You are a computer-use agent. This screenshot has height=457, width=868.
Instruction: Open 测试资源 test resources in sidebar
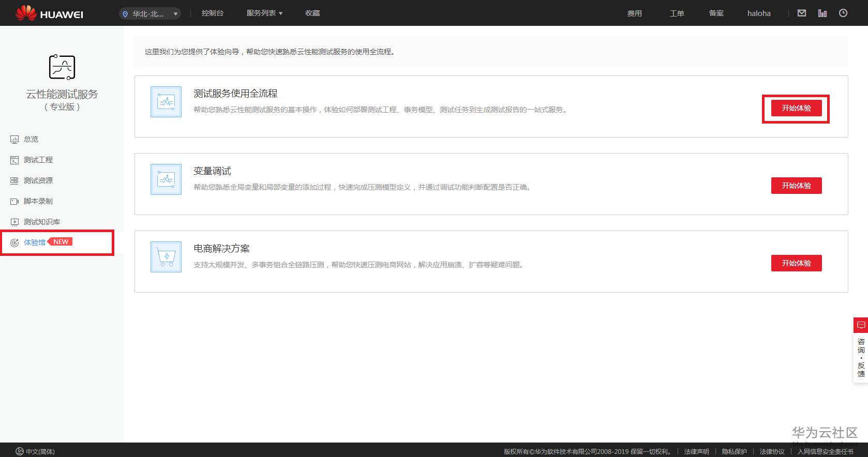(x=38, y=180)
